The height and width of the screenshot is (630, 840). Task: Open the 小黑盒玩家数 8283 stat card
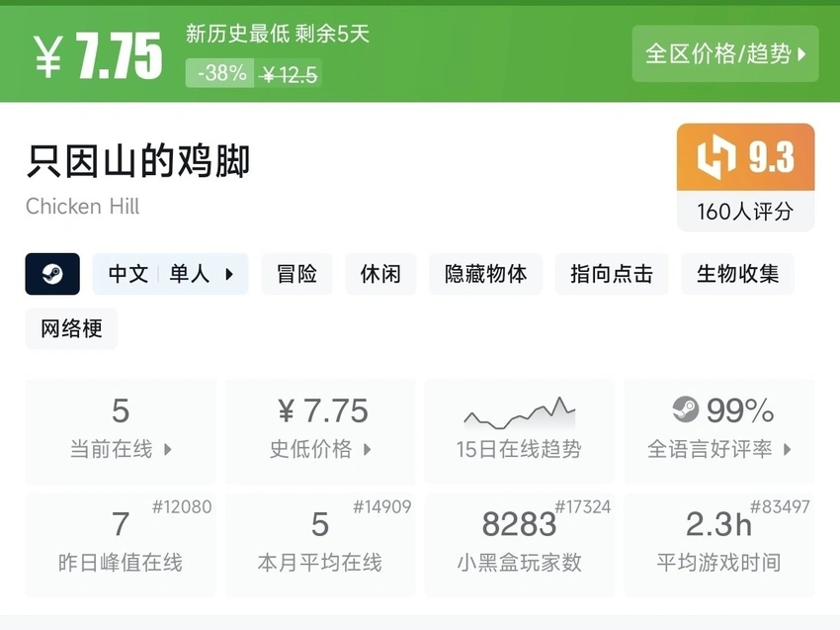(519, 544)
